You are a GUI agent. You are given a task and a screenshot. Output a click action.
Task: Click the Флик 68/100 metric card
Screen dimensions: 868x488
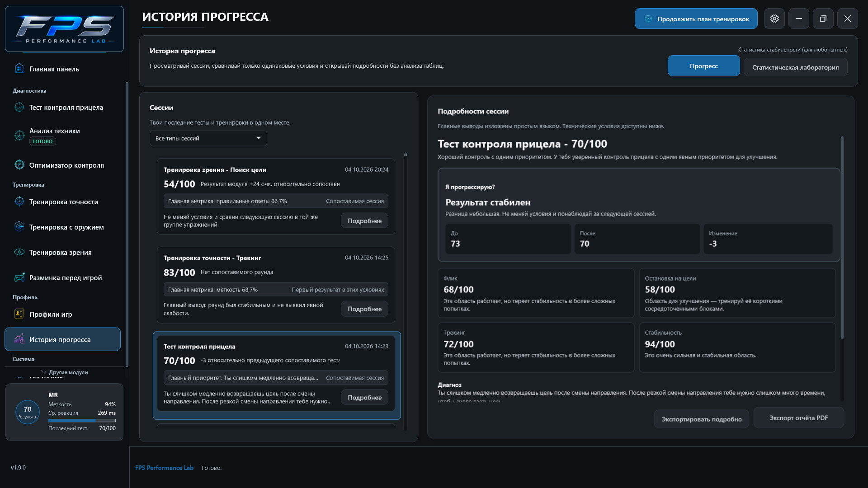(536, 293)
